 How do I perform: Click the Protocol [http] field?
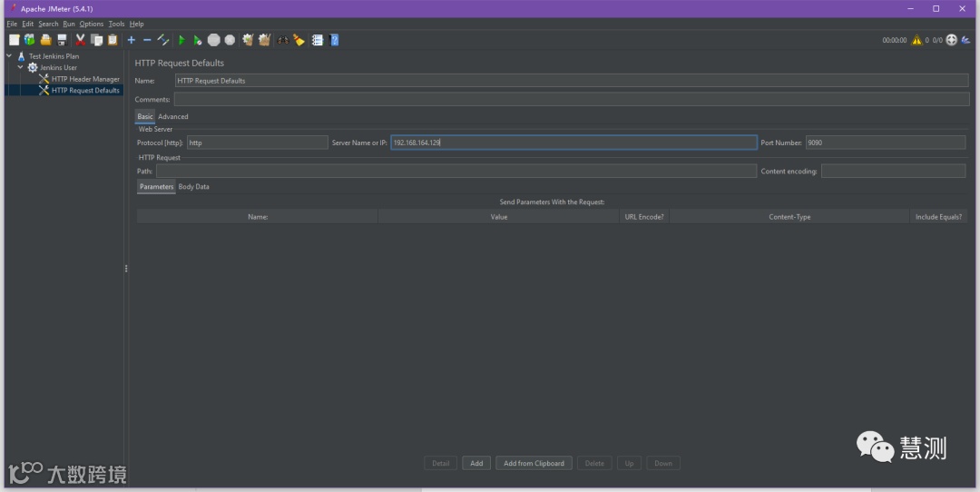coord(257,143)
